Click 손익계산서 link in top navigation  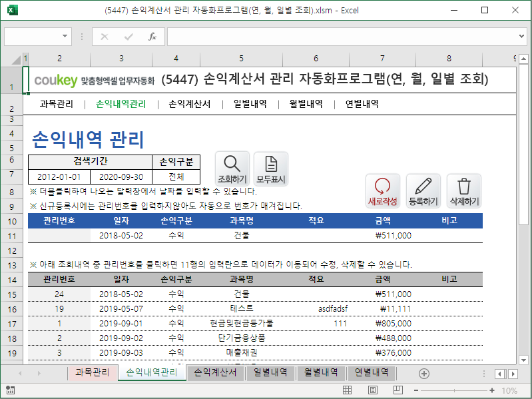pyautogui.click(x=190, y=104)
